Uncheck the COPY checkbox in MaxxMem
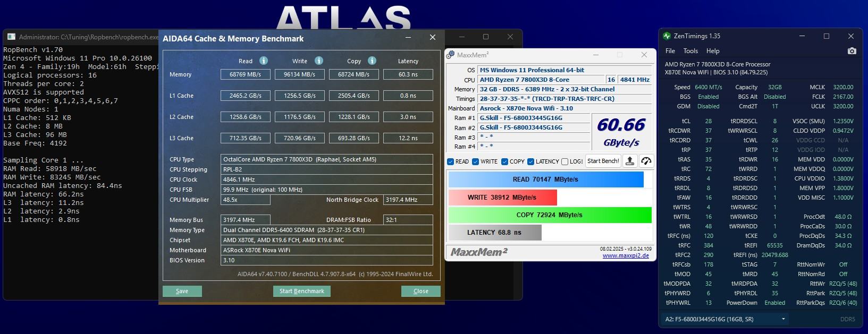This screenshot has width=868, height=334. coord(505,161)
